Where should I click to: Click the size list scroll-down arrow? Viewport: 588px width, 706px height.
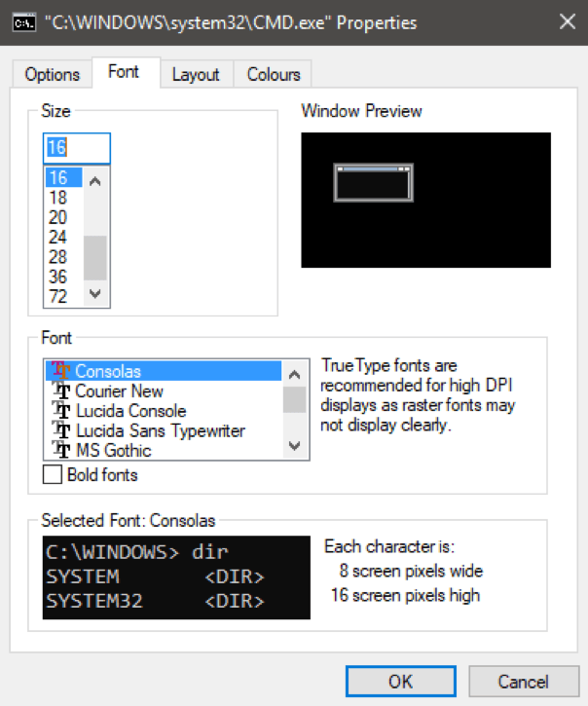[95, 293]
